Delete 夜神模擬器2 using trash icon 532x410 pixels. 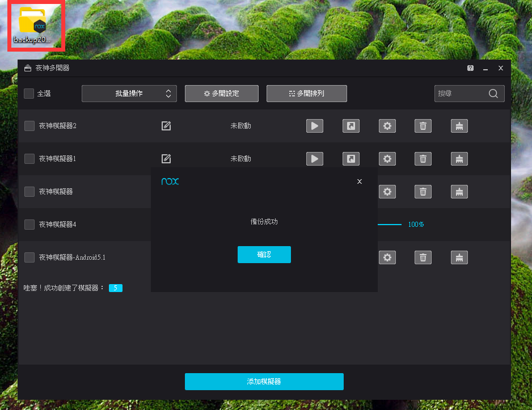click(423, 126)
